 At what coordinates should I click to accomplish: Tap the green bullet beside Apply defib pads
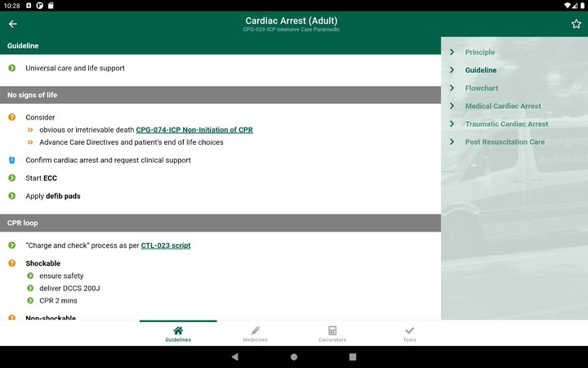coord(12,196)
